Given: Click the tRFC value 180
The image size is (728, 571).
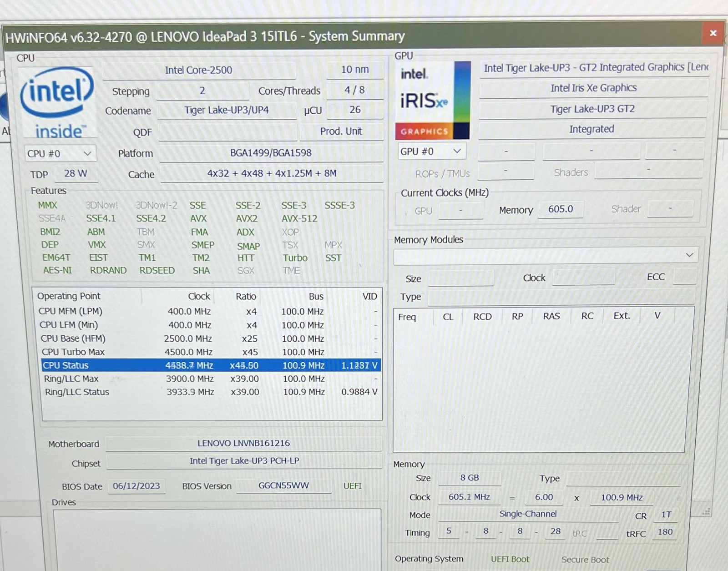Looking at the screenshot, I should (665, 532).
